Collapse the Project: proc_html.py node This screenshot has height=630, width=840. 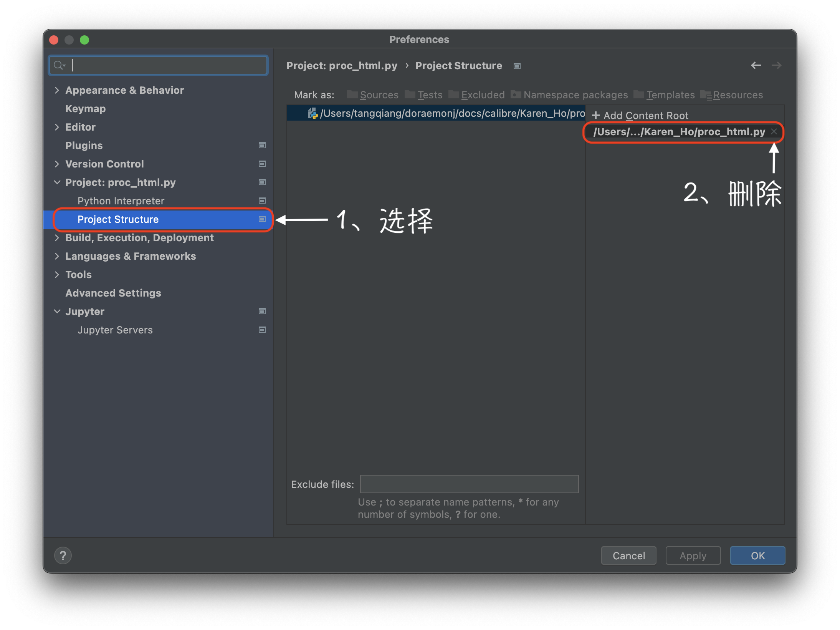[x=57, y=182]
